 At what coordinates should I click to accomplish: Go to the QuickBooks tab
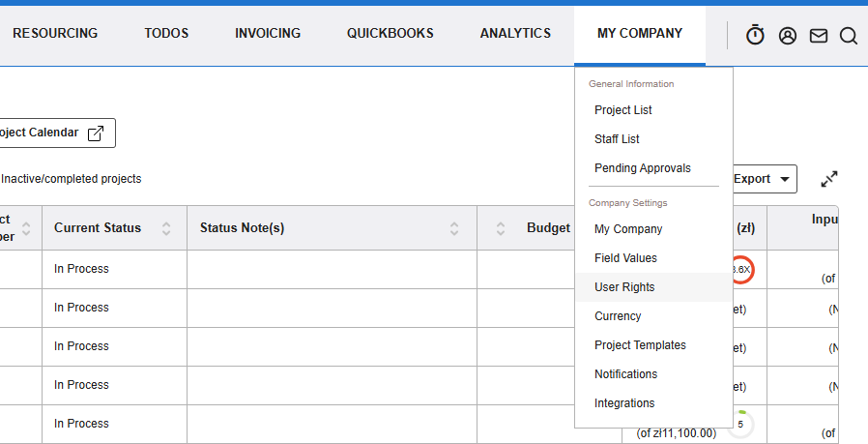coord(390,34)
